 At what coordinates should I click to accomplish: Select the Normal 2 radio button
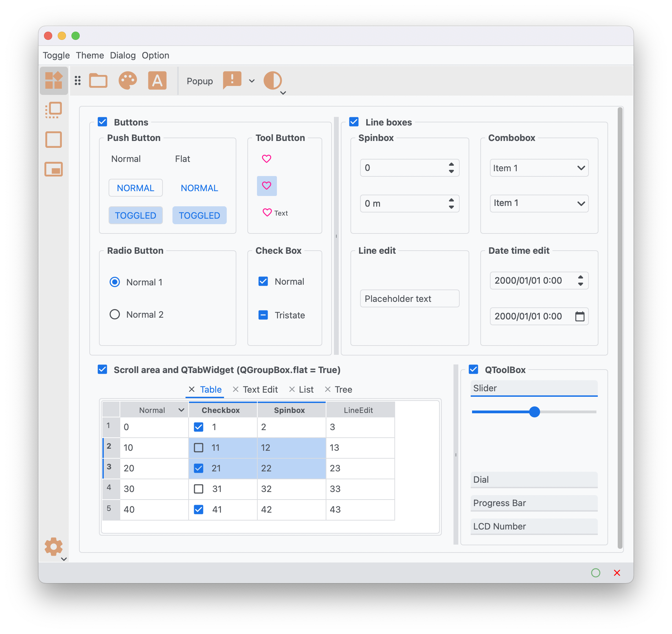(x=115, y=314)
